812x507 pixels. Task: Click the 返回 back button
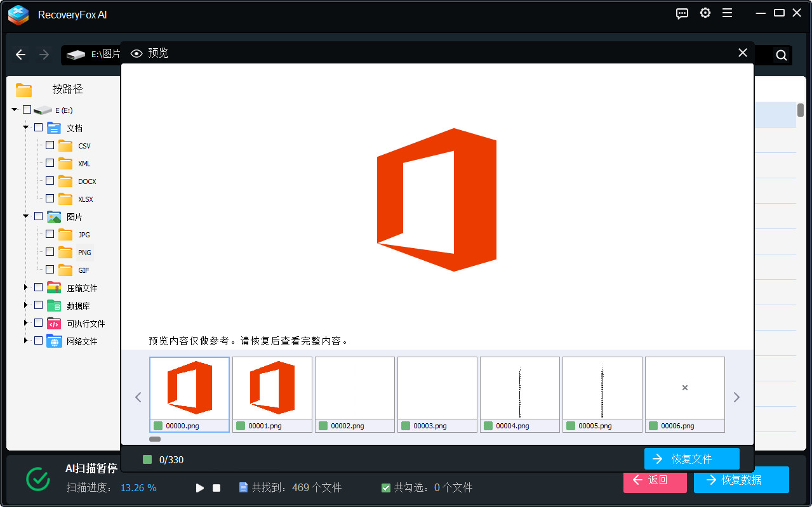[x=655, y=482]
